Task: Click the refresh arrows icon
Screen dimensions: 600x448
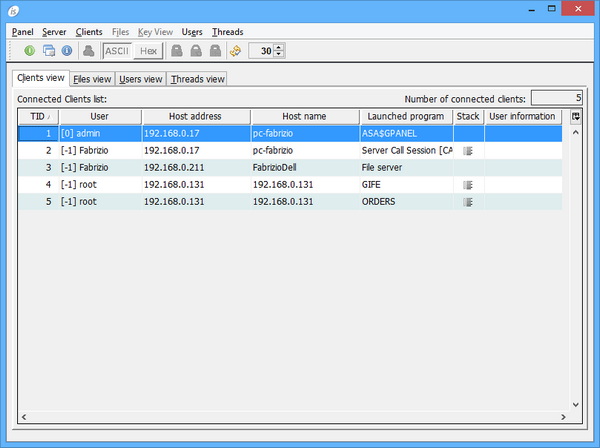Action: coord(235,50)
